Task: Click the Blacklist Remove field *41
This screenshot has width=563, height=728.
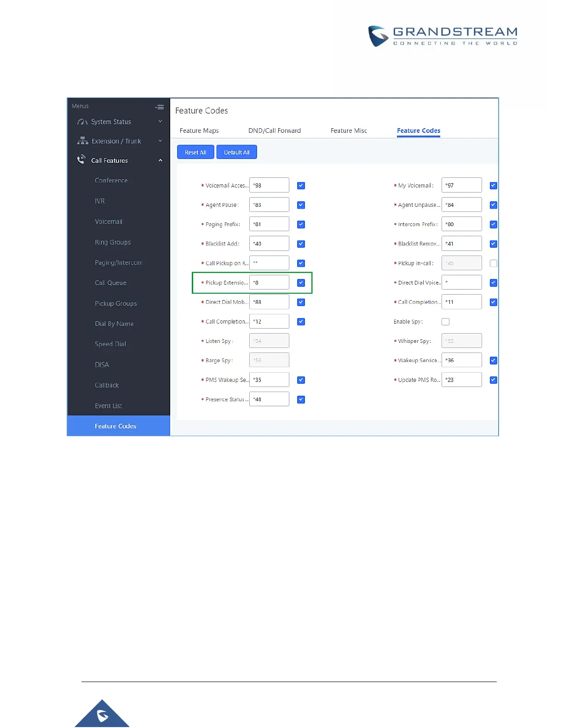Action: (462, 244)
